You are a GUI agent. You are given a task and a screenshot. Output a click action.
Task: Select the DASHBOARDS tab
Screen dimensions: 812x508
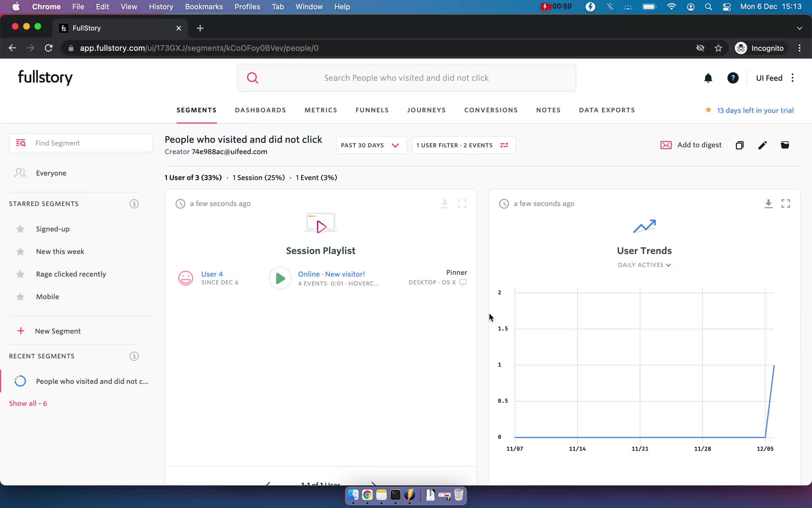point(260,110)
